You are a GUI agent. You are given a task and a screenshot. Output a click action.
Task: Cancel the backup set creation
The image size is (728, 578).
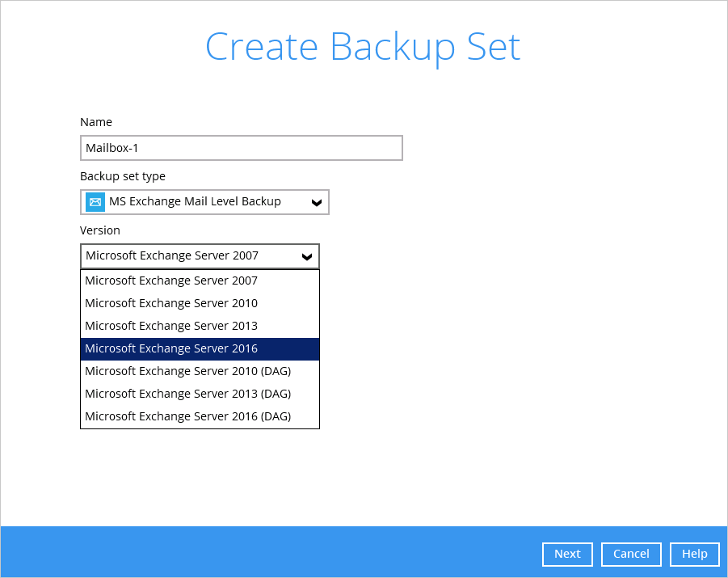pyautogui.click(x=631, y=554)
